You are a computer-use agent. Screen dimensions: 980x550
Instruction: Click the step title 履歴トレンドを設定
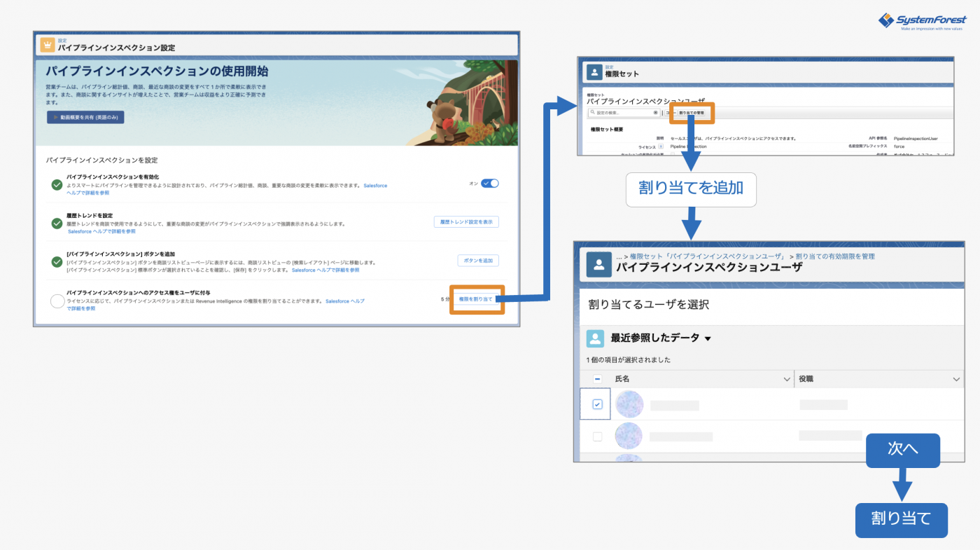tap(90, 215)
